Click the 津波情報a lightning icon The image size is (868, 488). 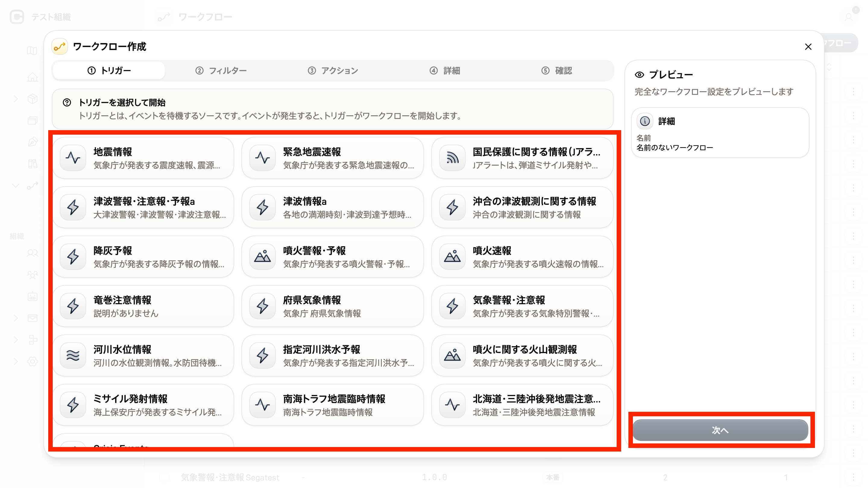263,207
